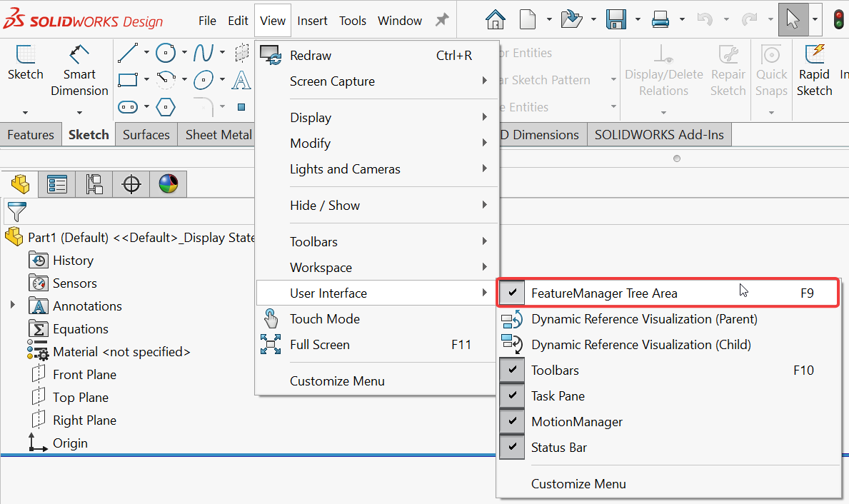
Task: Click the Rapid Sketch tool
Action: click(814, 71)
